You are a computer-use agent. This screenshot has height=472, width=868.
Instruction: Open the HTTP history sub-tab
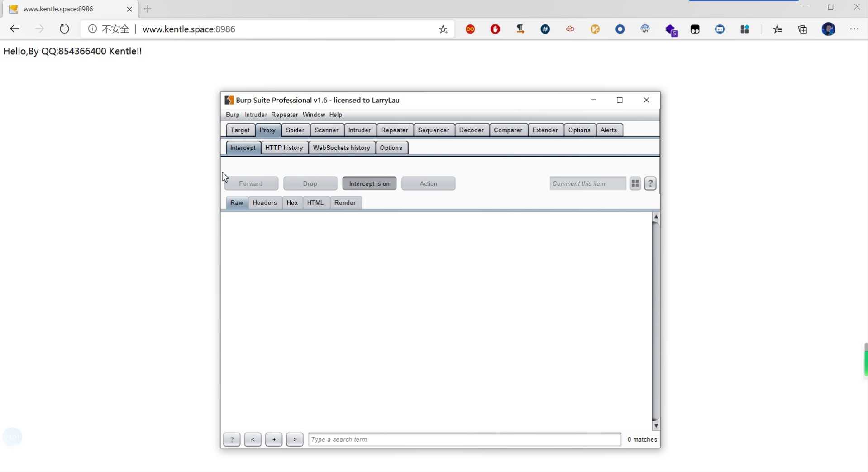click(284, 148)
